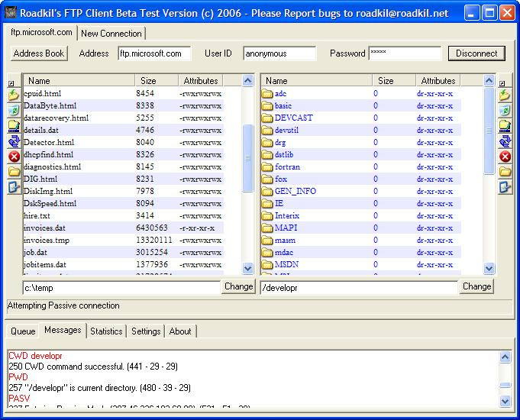
Task: Click the red delete icon in remote panel
Action: [505, 157]
